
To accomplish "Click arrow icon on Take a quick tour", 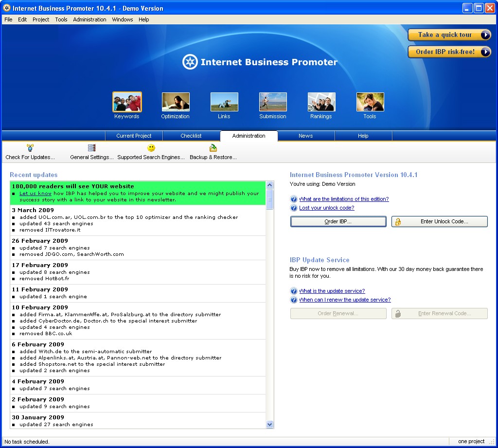I will point(485,35).
